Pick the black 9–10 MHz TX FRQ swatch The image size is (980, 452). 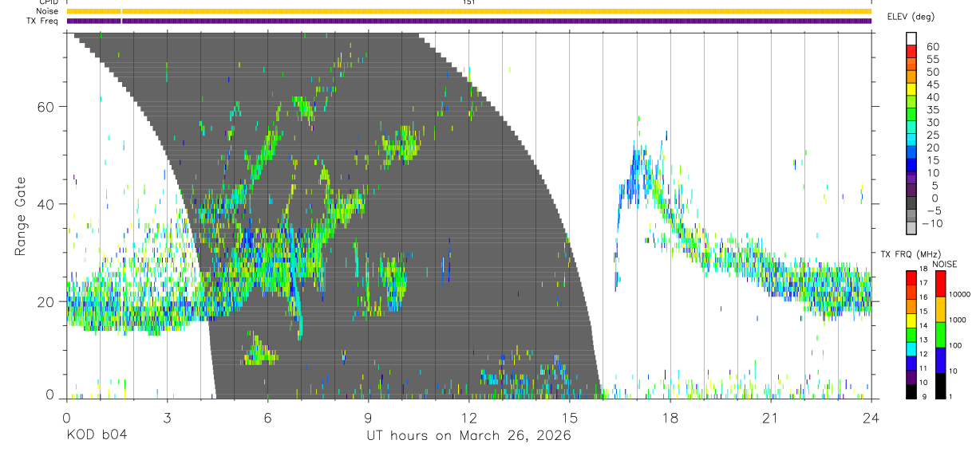pos(912,391)
